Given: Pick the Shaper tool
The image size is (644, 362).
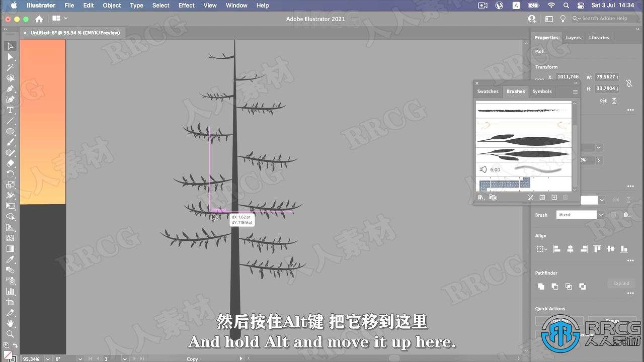Looking at the screenshot, I should point(10,153).
